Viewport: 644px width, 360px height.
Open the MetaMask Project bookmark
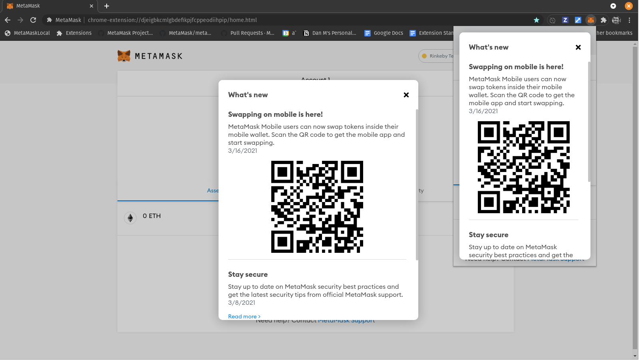click(x=126, y=33)
